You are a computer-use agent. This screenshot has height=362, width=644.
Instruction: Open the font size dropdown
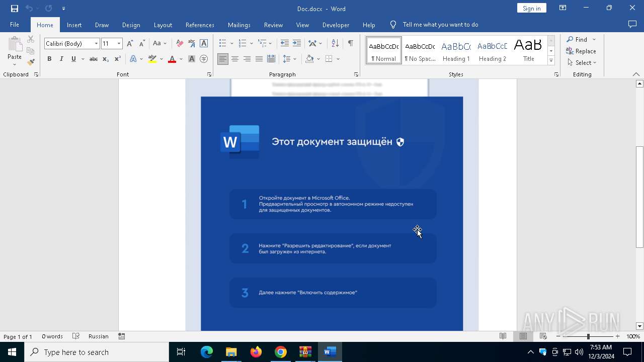(x=119, y=44)
